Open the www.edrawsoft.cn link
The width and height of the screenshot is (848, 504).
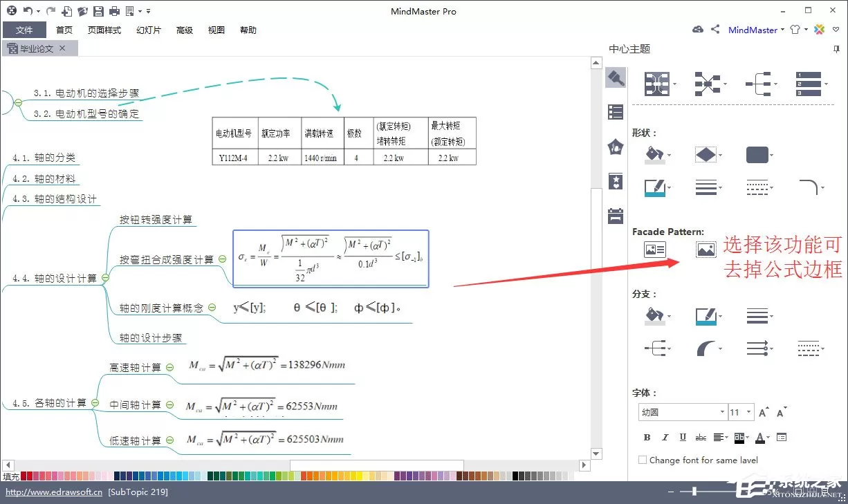coord(54,492)
